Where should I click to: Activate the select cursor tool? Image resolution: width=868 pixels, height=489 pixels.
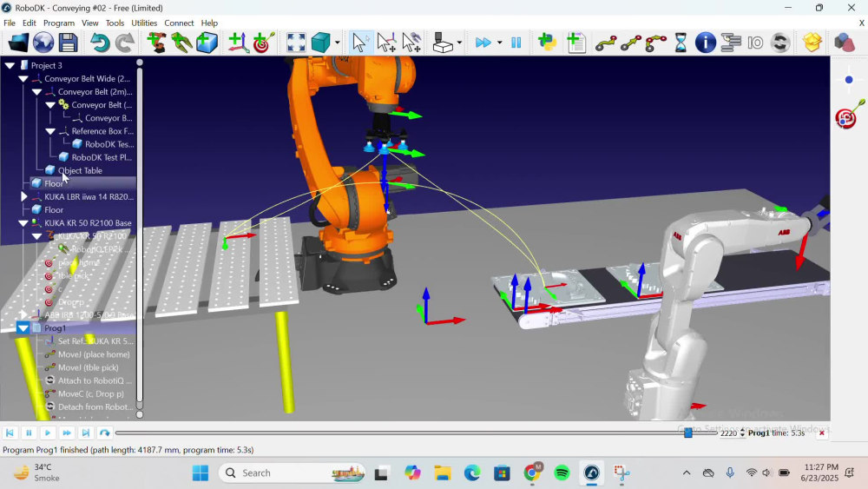point(360,43)
